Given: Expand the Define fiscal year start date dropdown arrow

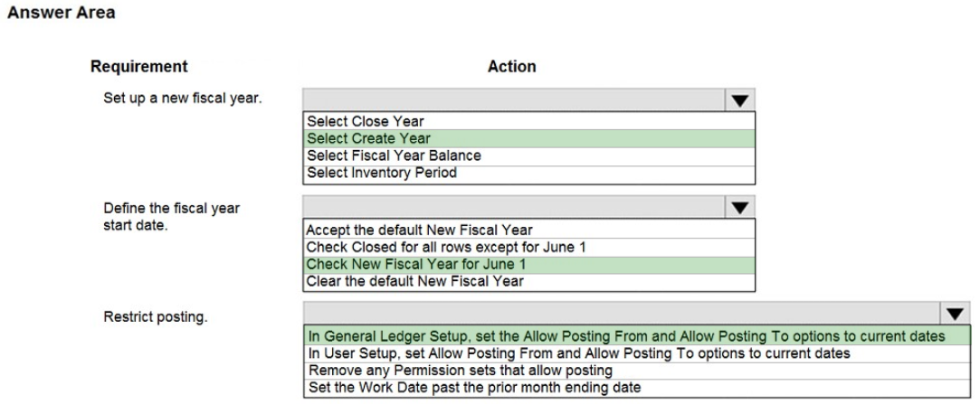Looking at the screenshot, I should tap(739, 209).
